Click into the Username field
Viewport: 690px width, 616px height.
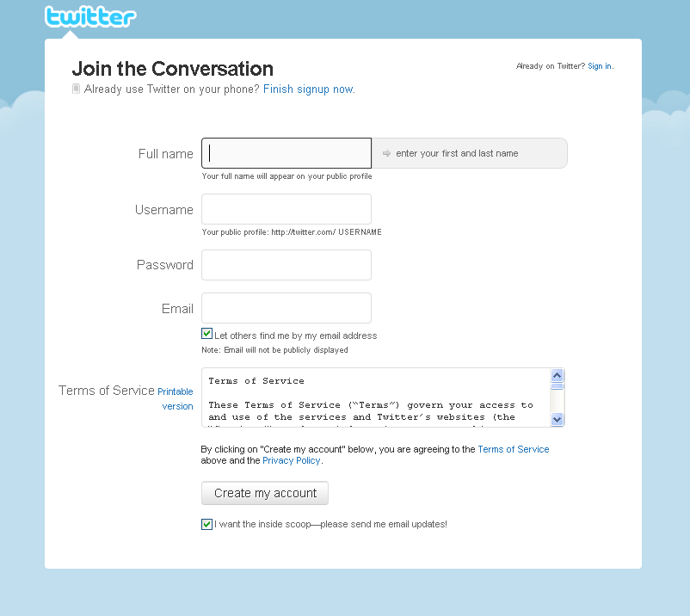point(286,209)
